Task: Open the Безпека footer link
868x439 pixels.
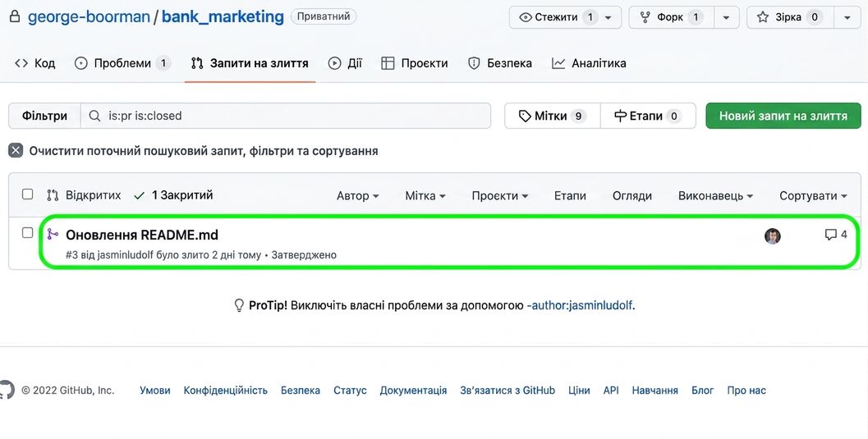Action: point(301,391)
